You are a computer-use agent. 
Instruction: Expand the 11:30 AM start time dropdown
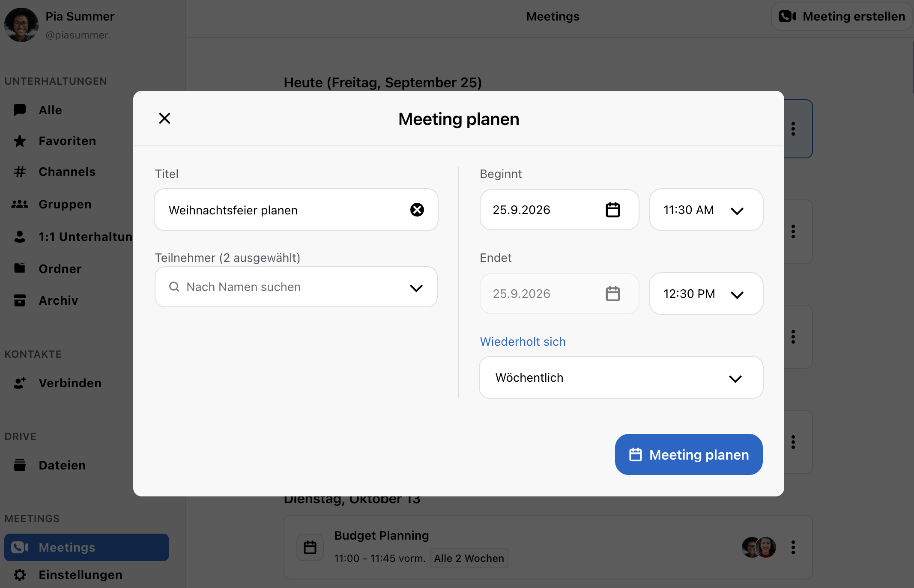pos(706,210)
